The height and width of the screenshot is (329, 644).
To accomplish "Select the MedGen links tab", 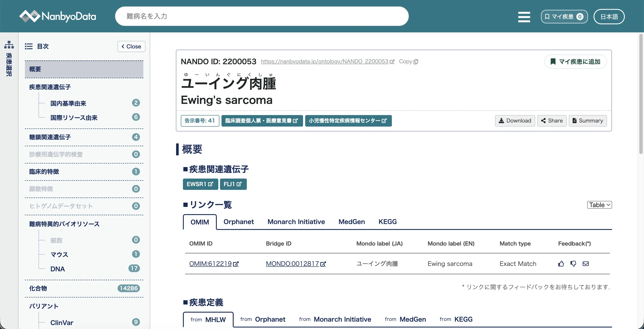I will click(x=352, y=222).
